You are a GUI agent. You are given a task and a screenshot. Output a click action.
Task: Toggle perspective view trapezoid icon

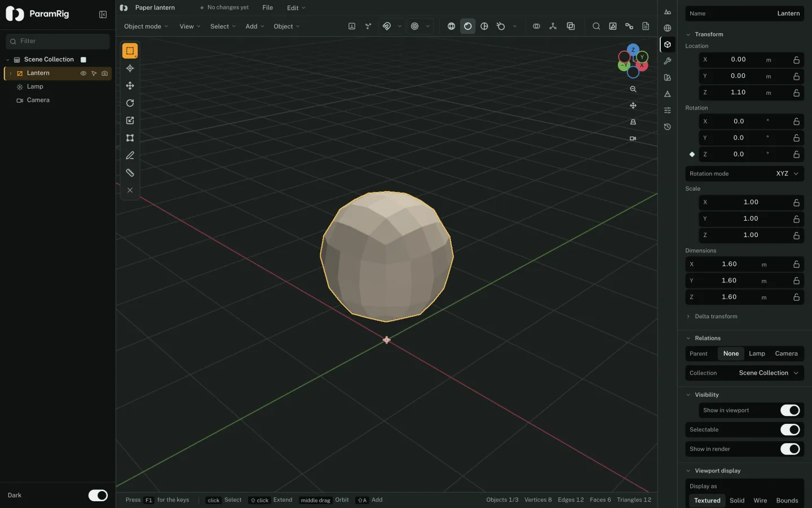633,122
